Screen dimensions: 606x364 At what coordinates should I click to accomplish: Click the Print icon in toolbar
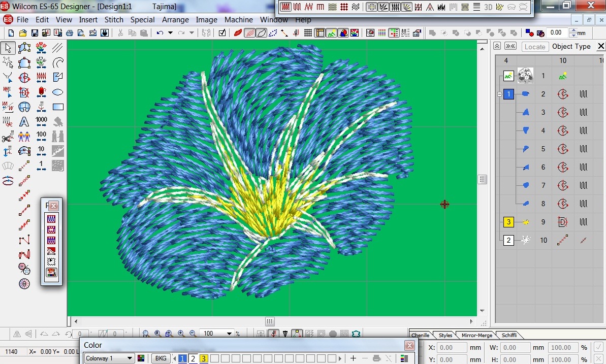pyautogui.click(x=70, y=33)
